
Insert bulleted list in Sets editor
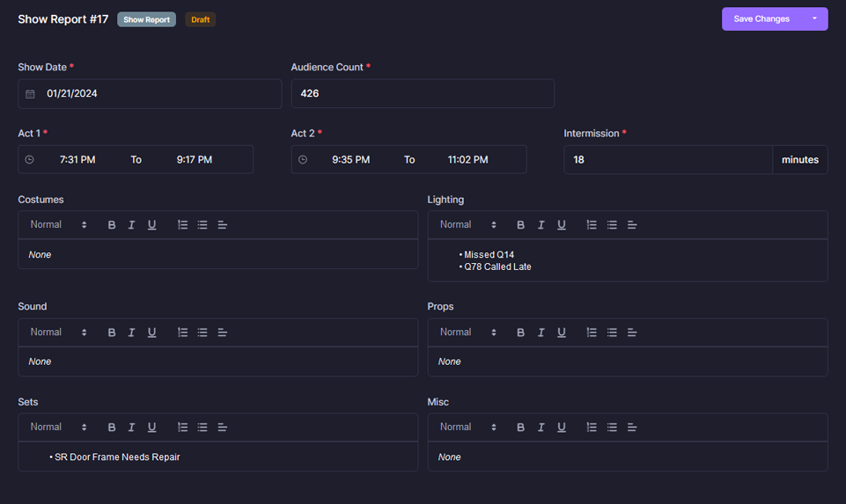[x=202, y=427]
